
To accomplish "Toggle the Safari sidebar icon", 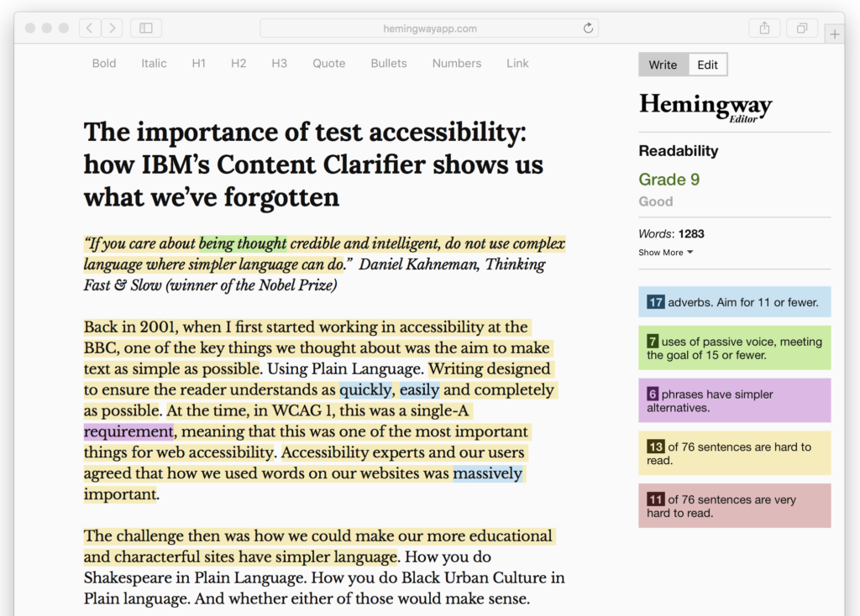I will pyautogui.click(x=146, y=28).
